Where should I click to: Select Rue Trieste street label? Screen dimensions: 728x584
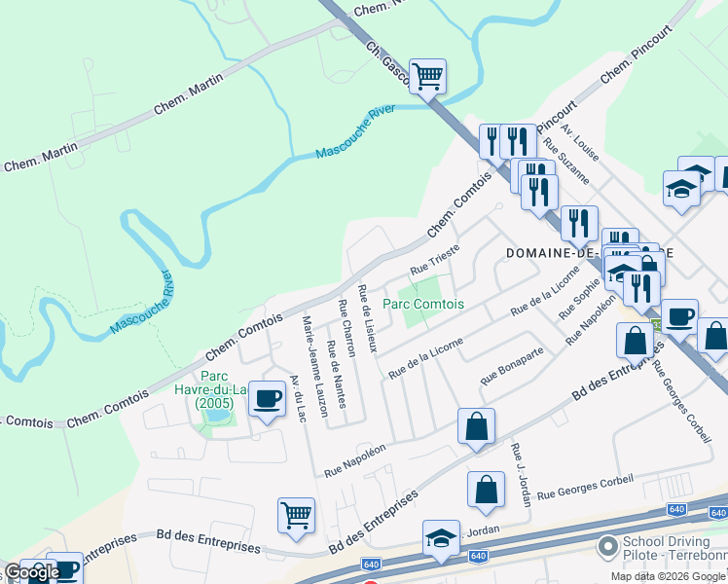pos(435,260)
